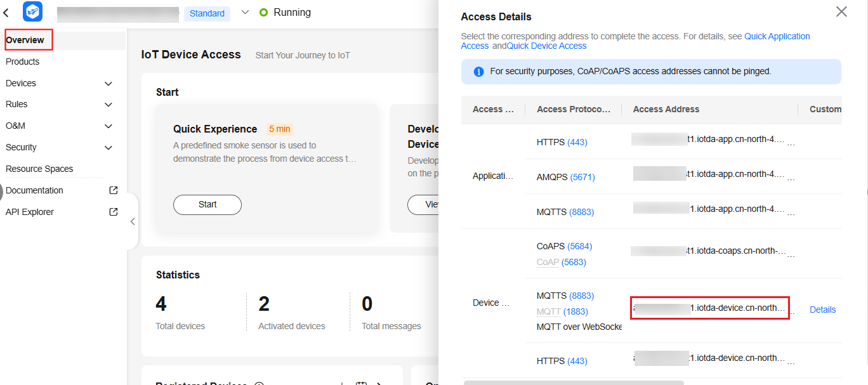The image size is (868, 385).
Task: Collapse the sidebar using the side handle arrow
Action: [x=133, y=221]
